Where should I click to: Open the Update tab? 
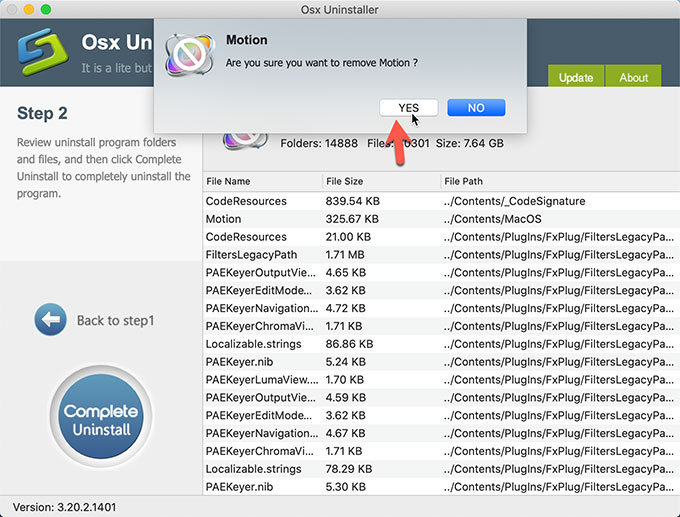[x=575, y=76]
